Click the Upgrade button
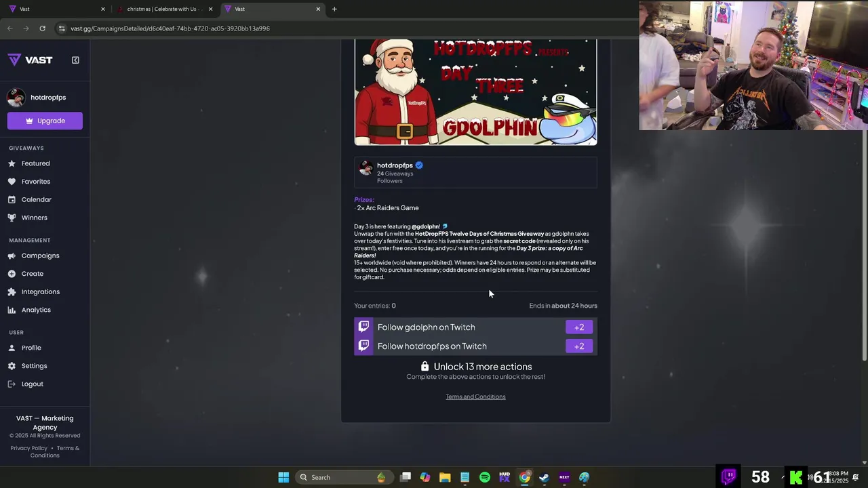The height and width of the screenshot is (488, 868). (x=45, y=121)
